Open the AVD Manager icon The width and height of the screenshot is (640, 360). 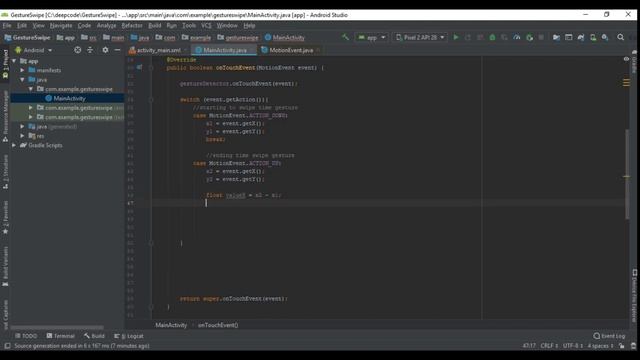click(593, 37)
